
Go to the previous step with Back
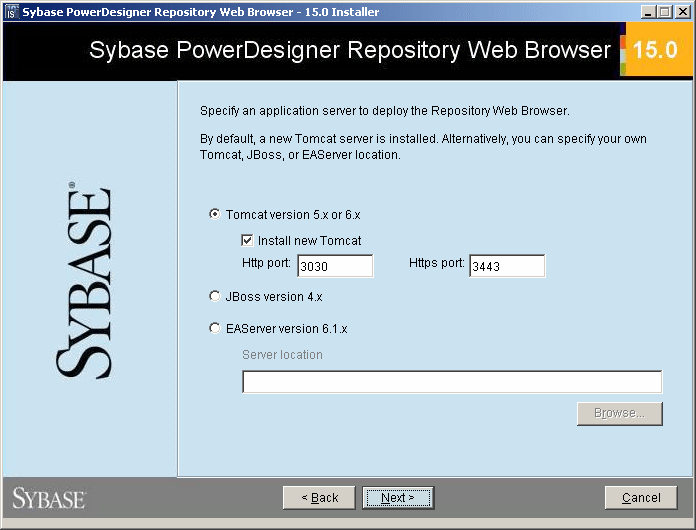click(x=319, y=498)
